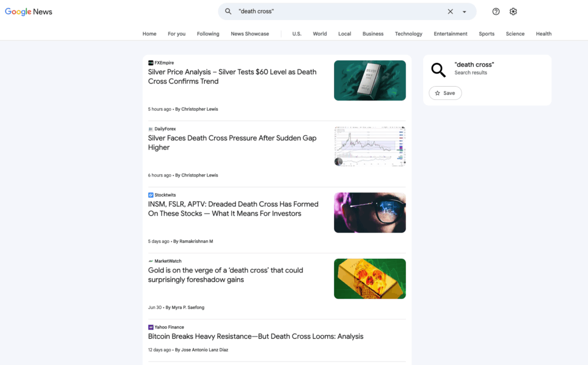Screen dimensions: 588x365
Task: Click the search magnifier icon in search bar
Action: [x=228, y=11]
